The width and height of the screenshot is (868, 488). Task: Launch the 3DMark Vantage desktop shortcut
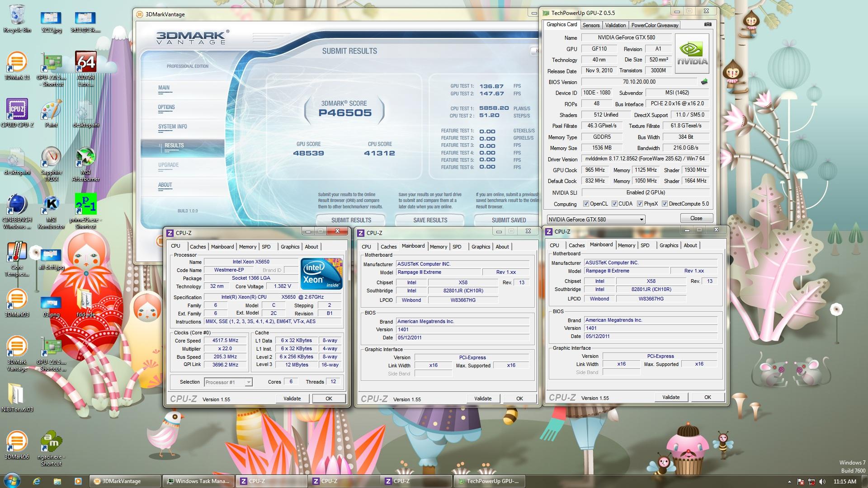[17, 354]
